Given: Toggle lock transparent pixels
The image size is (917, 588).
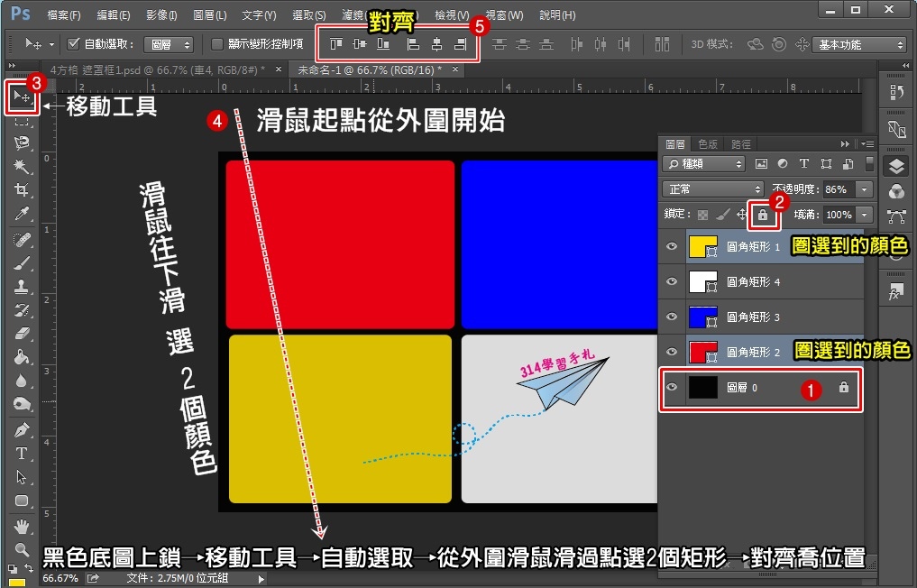Looking at the screenshot, I should (703, 215).
